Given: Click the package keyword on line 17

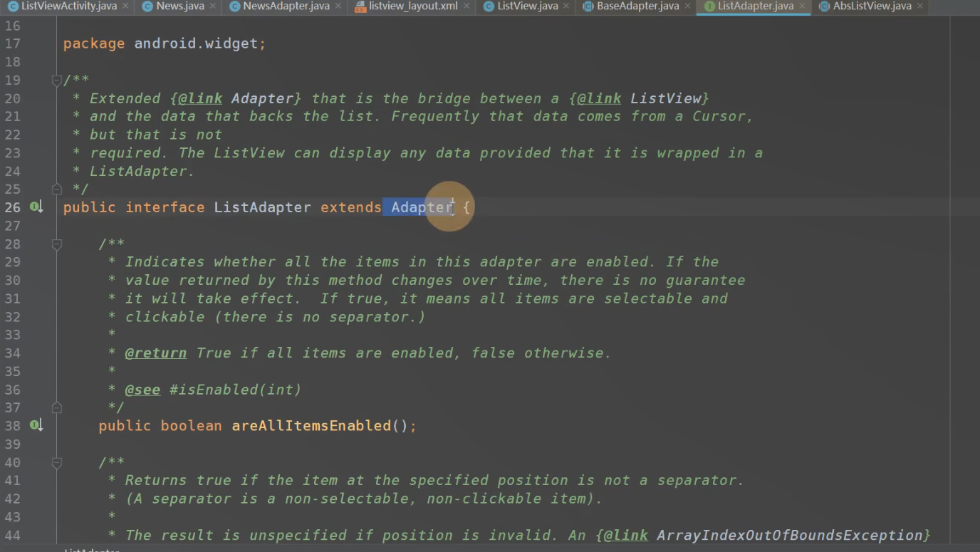Looking at the screenshot, I should [94, 43].
